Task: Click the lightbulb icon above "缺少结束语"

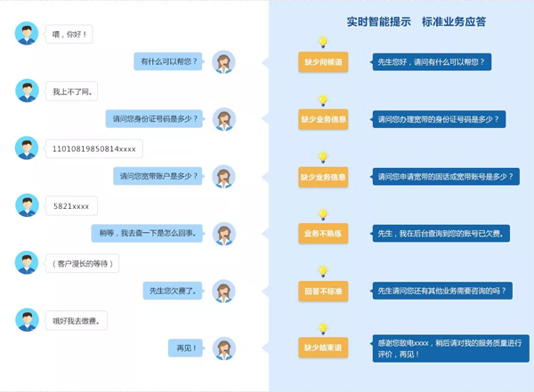Action: (323, 329)
